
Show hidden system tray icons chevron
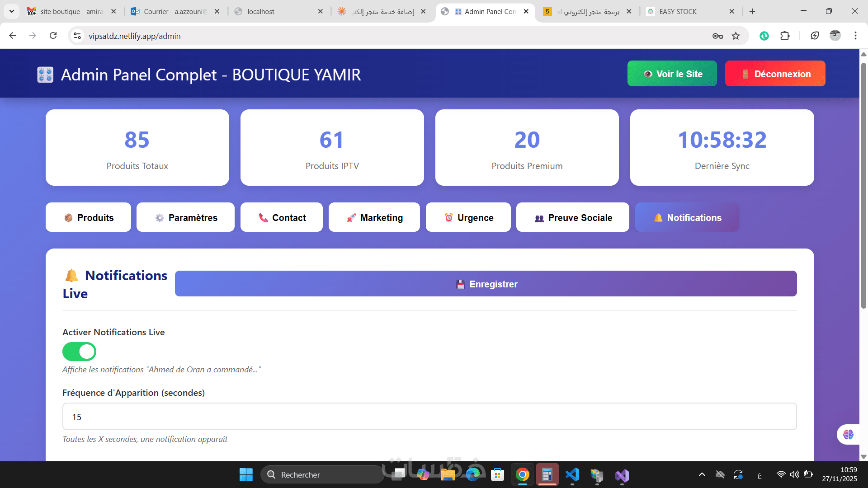point(702,474)
